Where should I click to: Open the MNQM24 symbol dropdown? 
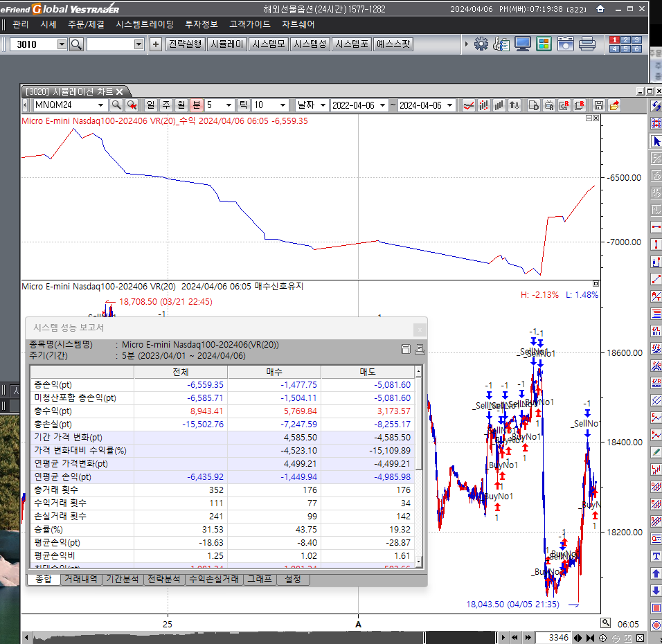click(101, 105)
